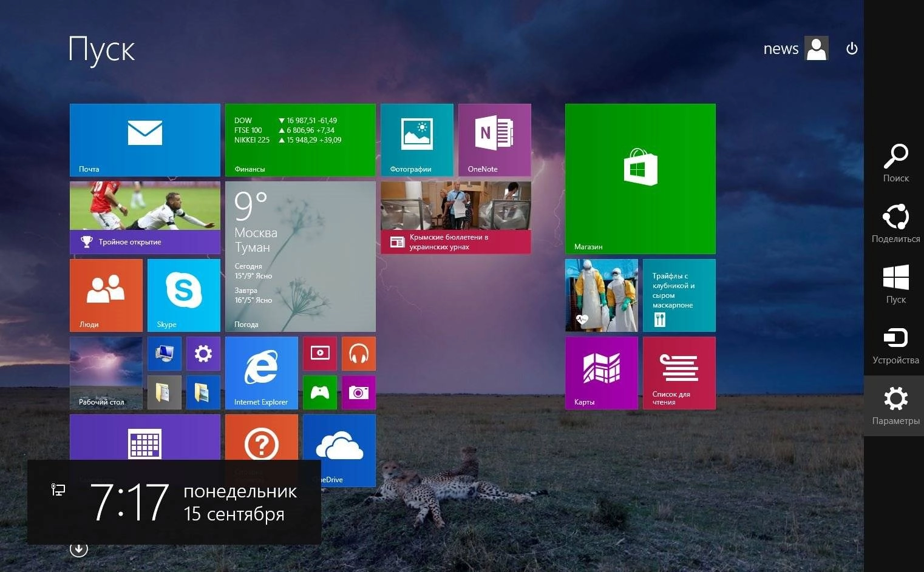Open the PC settings gear small tile
Image resolution: width=924 pixels, height=572 pixels.
tap(203, 354)
